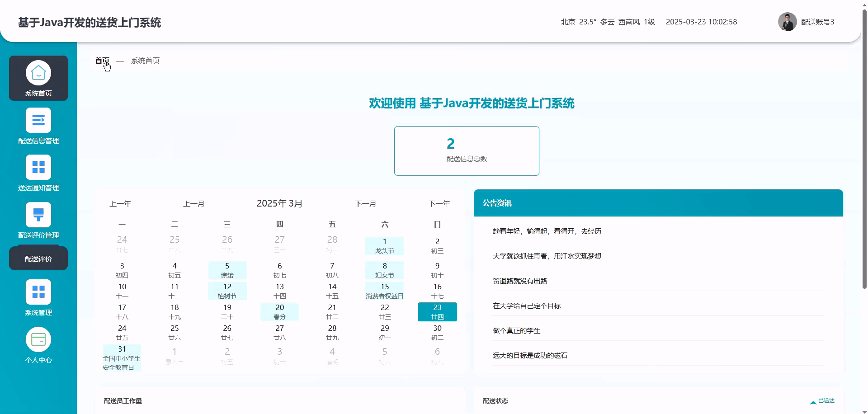Open 配送评价管理 sidebar icon
Viewport: 868px width, 414px height.
tap(38, 215)
